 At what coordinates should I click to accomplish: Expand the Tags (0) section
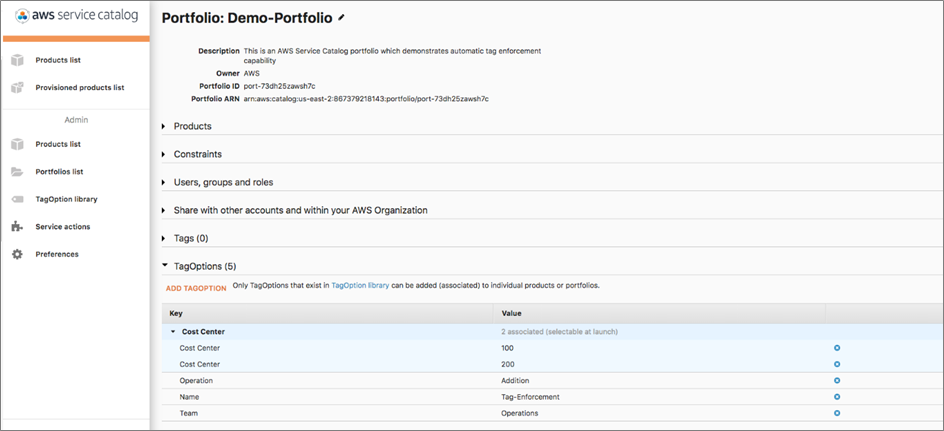pyautogui.click(x=164, y=238)
